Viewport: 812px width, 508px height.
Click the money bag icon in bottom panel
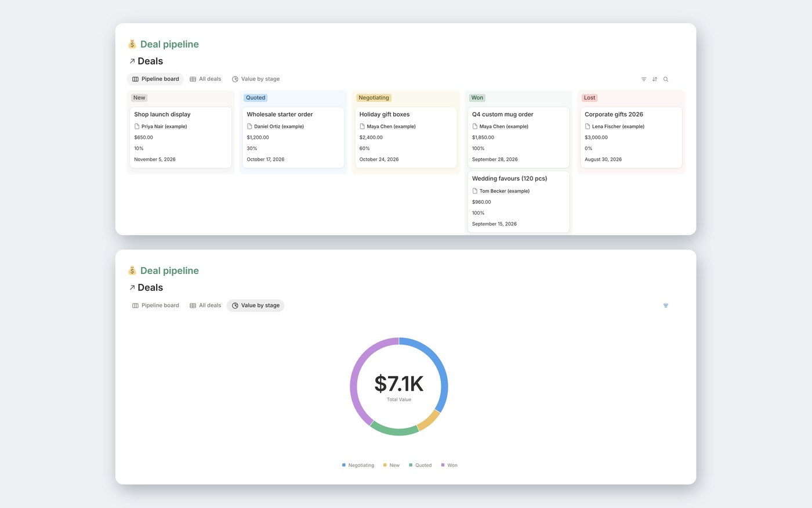tap(132, 271)
